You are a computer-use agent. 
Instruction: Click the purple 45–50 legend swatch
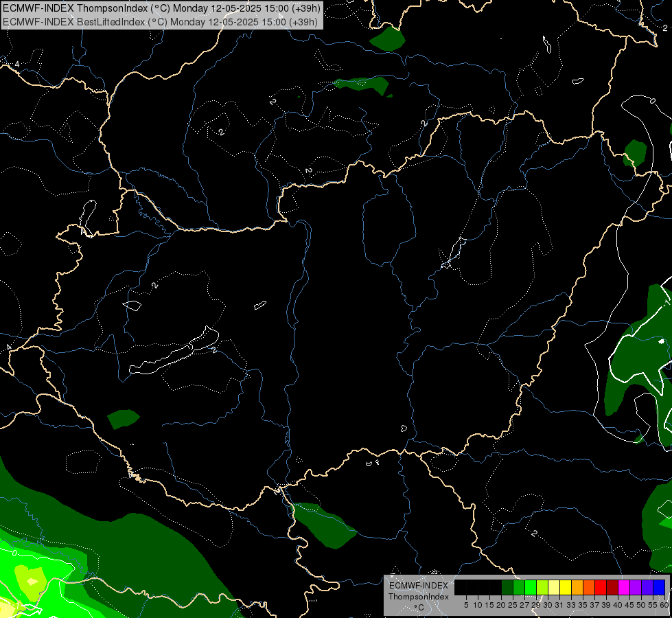[636, 588]
